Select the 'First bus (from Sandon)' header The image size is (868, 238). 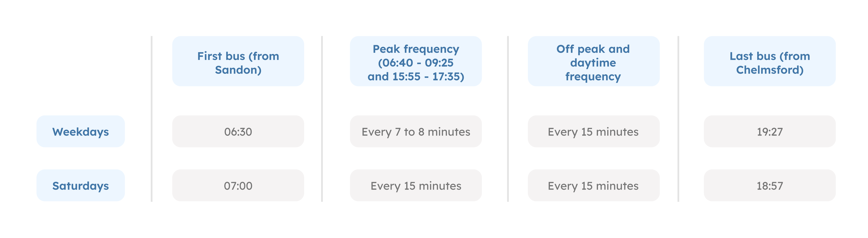(x=238, y=63)
